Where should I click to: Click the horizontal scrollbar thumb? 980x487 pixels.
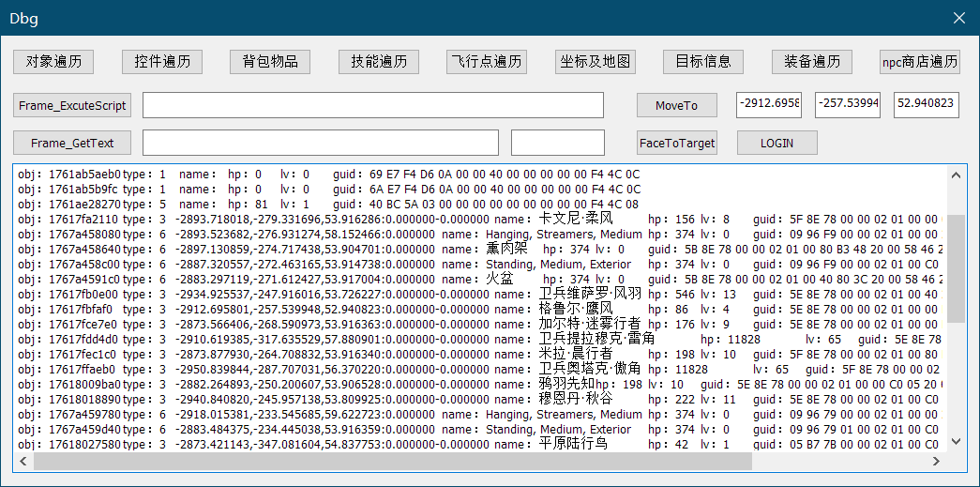(x=393, y=462)
